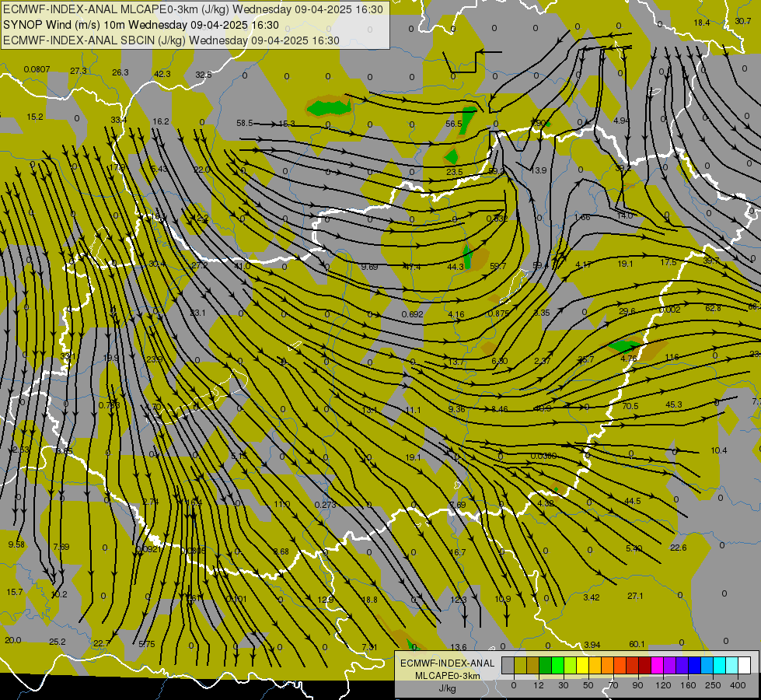Image resolution: width=761 pixels, height=700 pixels.
Task: Select the map value 5.75
Action: (147, 644)
